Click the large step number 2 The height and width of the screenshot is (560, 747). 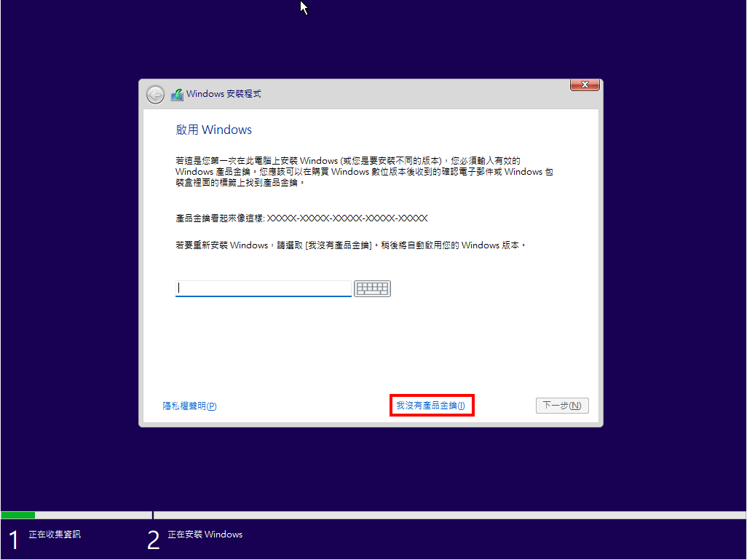pyautogui.click(x=153, y=540)
